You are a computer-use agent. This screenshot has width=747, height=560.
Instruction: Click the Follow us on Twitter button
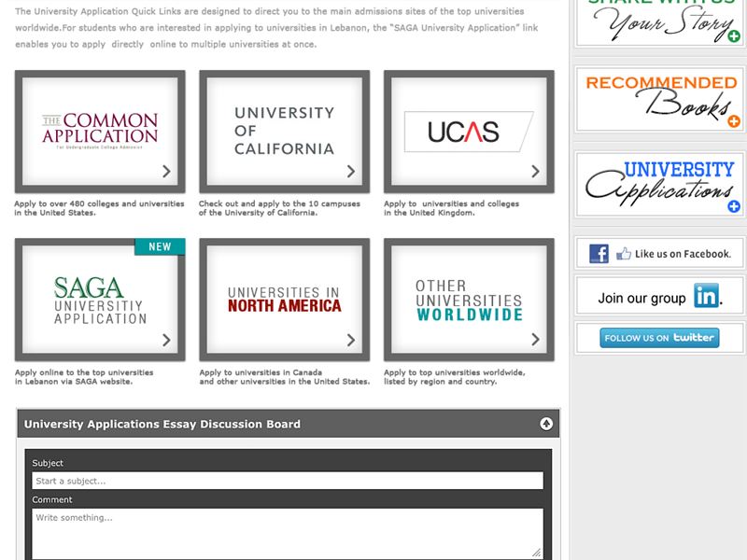(x=659, y=338)
